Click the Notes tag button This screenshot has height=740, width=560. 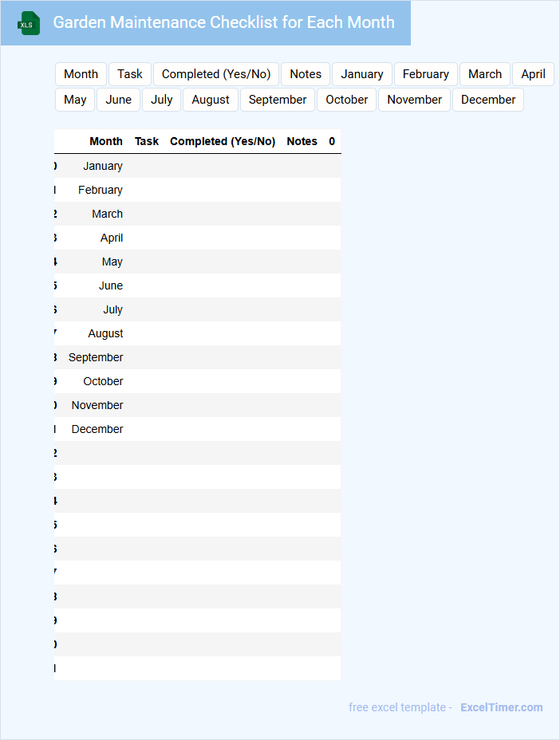tap(306, 74)
